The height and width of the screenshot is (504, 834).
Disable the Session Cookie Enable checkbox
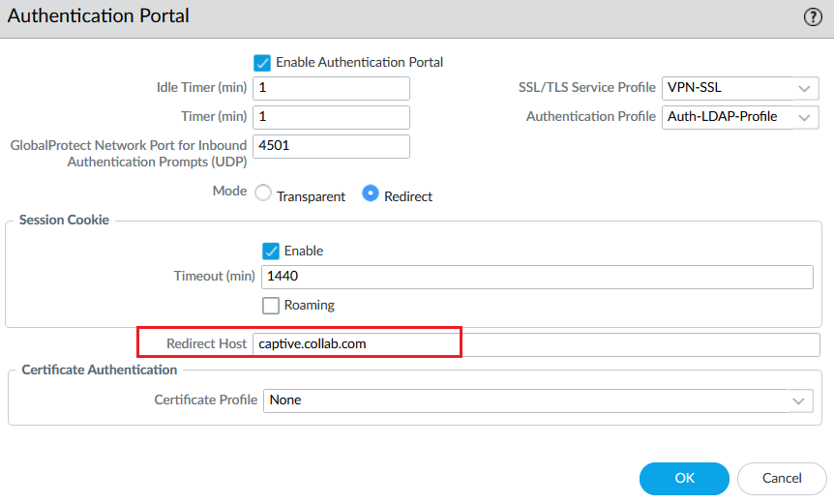(271, 251)
